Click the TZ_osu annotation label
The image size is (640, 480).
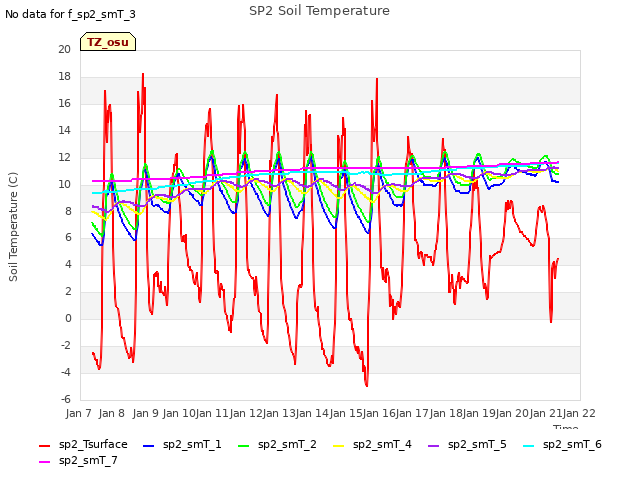coord(108,42)
